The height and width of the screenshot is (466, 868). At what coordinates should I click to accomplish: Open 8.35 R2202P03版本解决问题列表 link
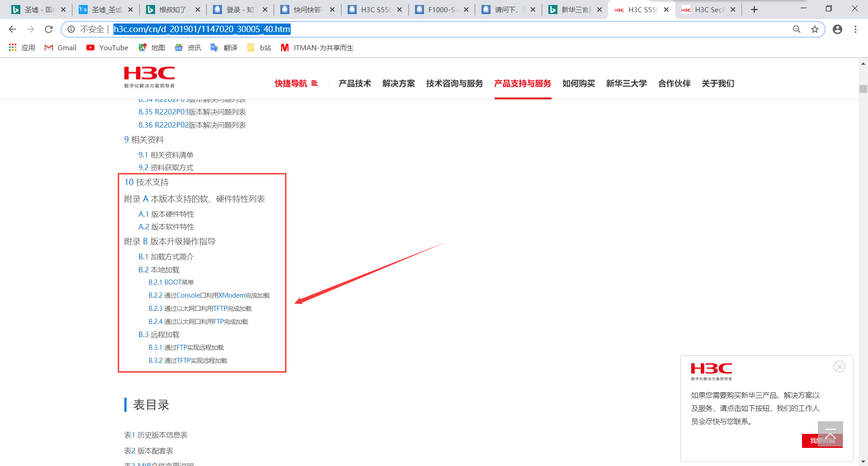[x=192, y=112]
